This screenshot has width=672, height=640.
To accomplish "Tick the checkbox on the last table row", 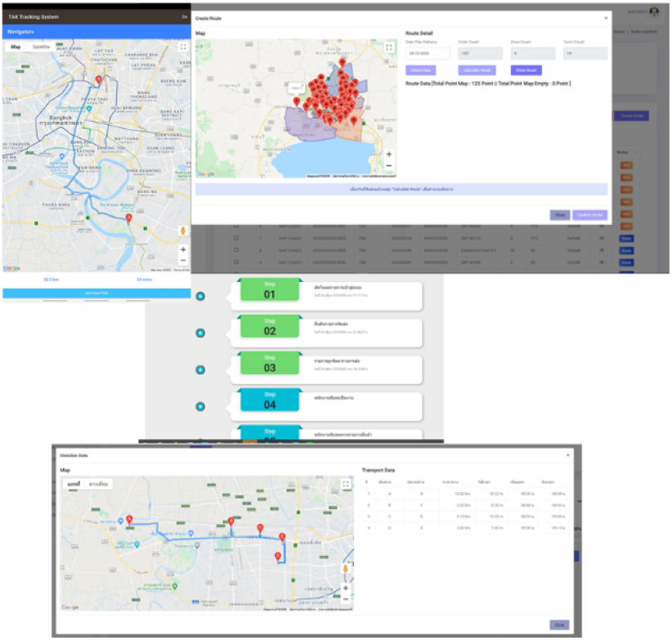I will [236, 262].
